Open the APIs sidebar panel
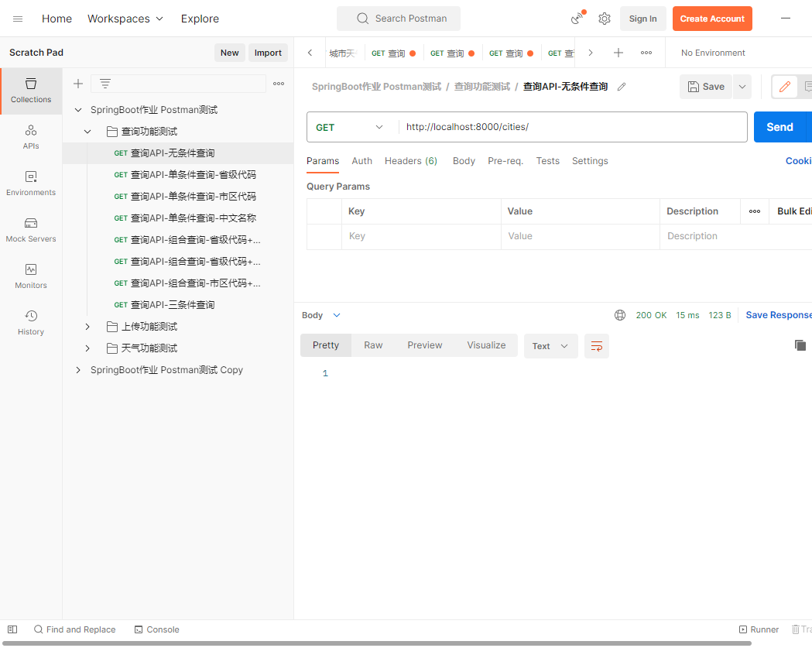Image resolution: width=812 pixels, height=648 pixels. 31,137
